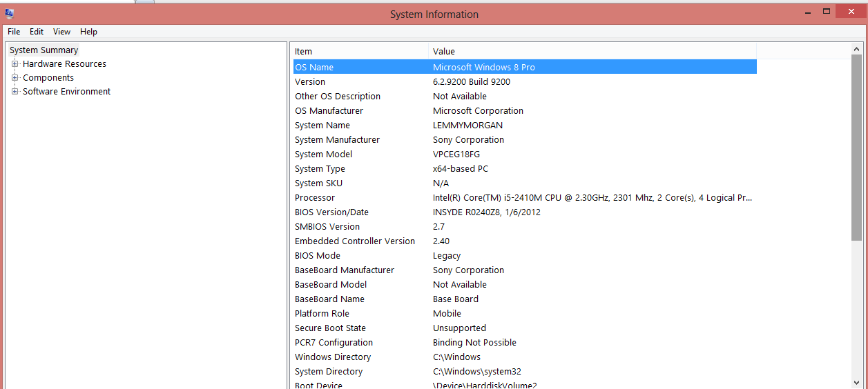Select the Processor row

coord(524,197)
